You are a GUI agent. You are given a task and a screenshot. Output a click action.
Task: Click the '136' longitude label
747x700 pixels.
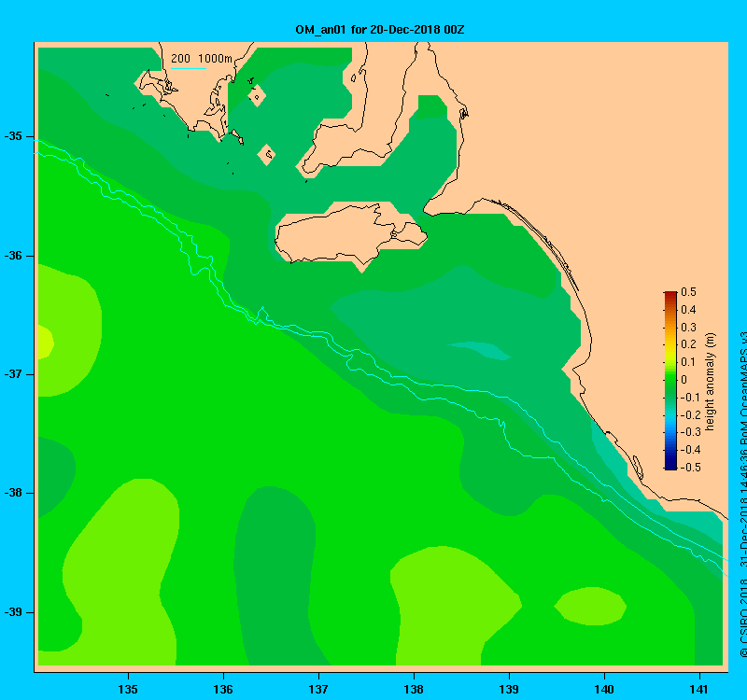(223, 689)
